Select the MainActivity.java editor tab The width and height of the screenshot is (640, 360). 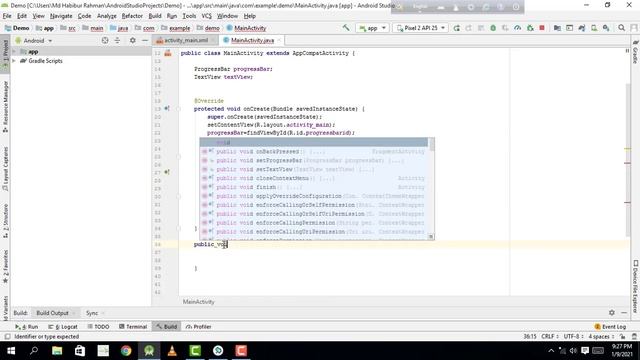click(x=252, y=40)
